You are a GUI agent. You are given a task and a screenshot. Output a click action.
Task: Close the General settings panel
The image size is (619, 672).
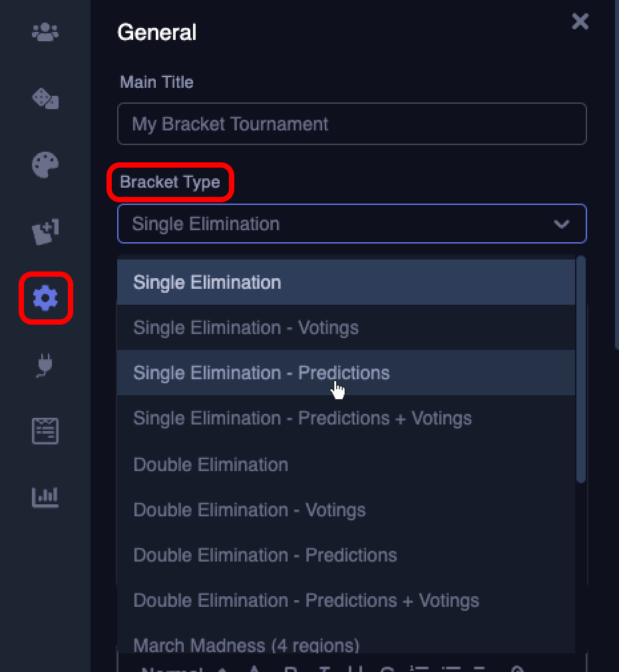pos(580,21)
